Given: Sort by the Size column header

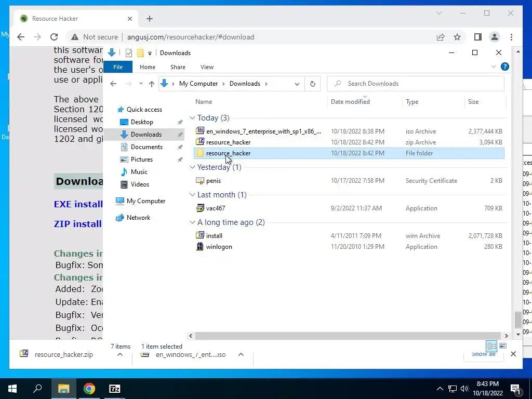Looking at the screenshot, I should coord(473,102).
